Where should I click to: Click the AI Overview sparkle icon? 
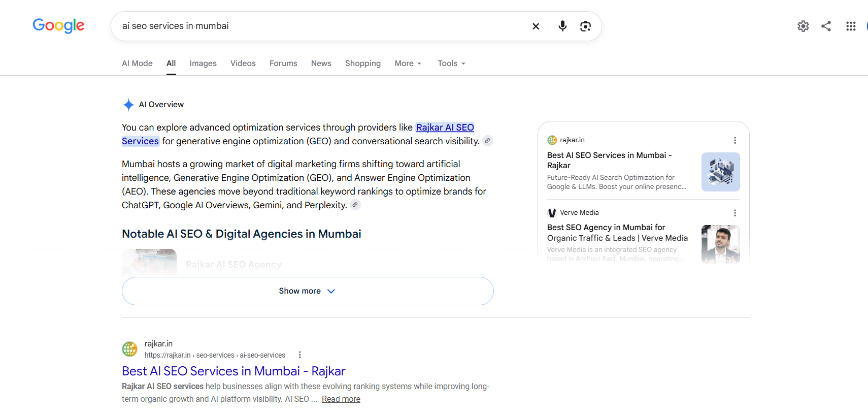click(x=128, y=105)
